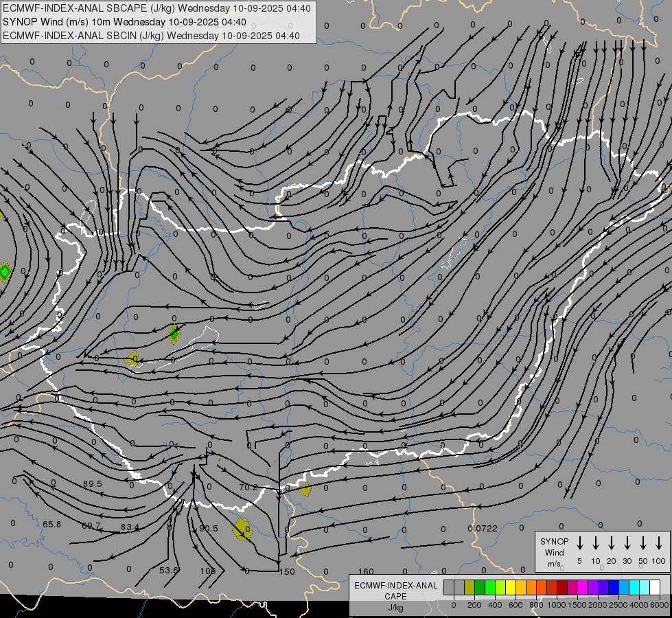Click the 2500 tick label on the CAPE scale
Screen dimensions: 672x618
618,605
